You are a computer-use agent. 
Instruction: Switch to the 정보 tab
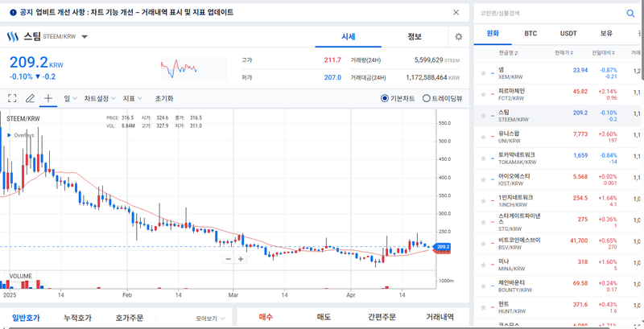tap(415, 36)
